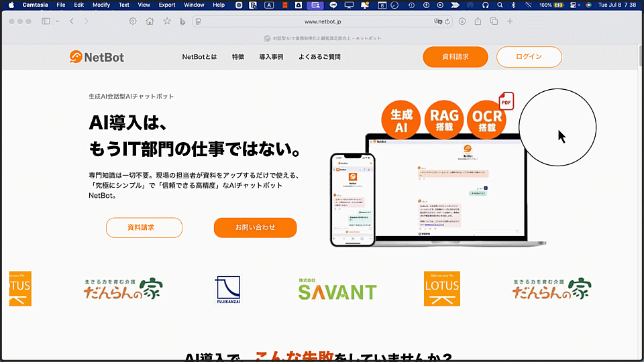Open the Safari settings gear icon
Image resolution: width=644 pixels, height=362 pixels.
[133, 21]
